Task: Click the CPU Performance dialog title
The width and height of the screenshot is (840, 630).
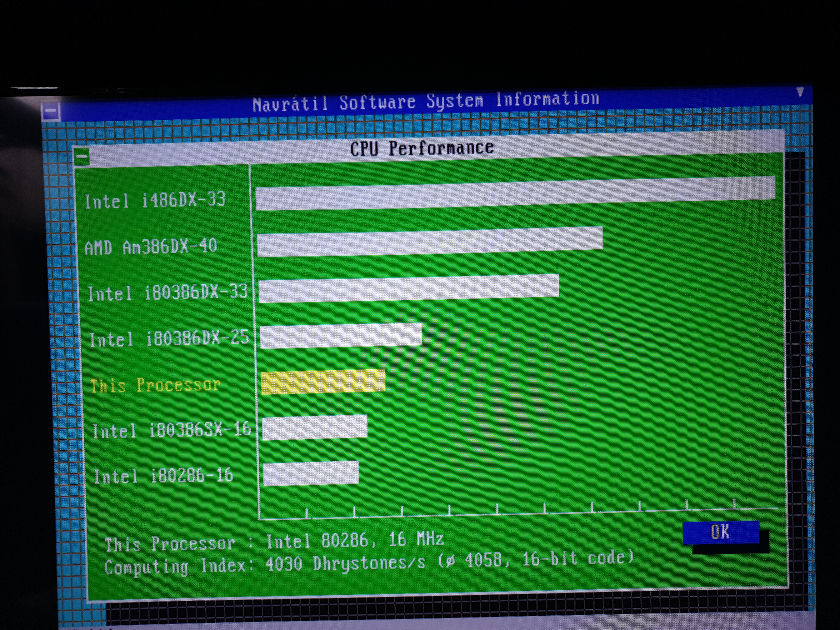Action: point(421,148)
